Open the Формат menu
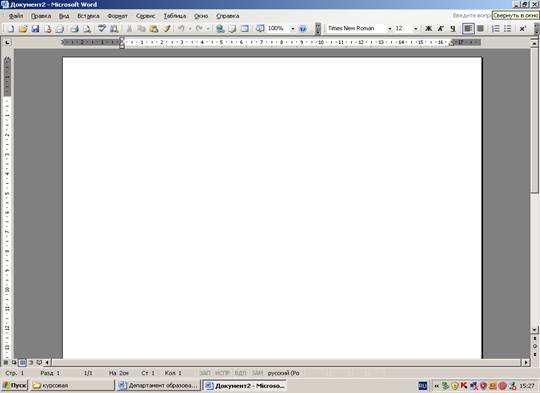The width and height of the screenshot is (540, 393). 117,16
